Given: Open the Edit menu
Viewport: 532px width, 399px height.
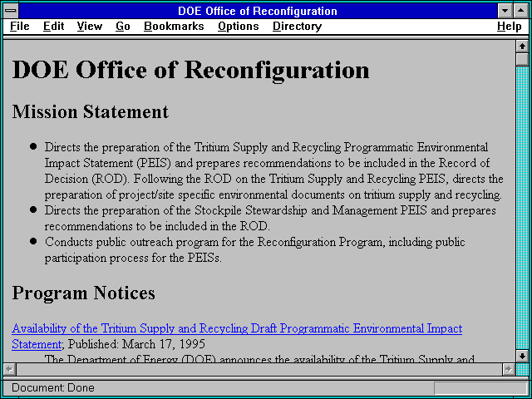Looking at the screenshot, I should [x=53, y=27].
